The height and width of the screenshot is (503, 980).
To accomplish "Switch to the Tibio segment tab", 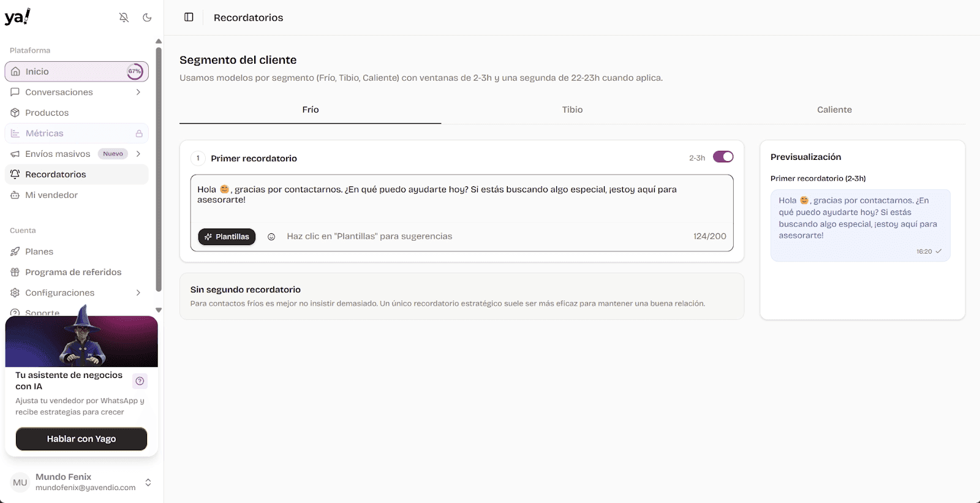I will [572, 110].
